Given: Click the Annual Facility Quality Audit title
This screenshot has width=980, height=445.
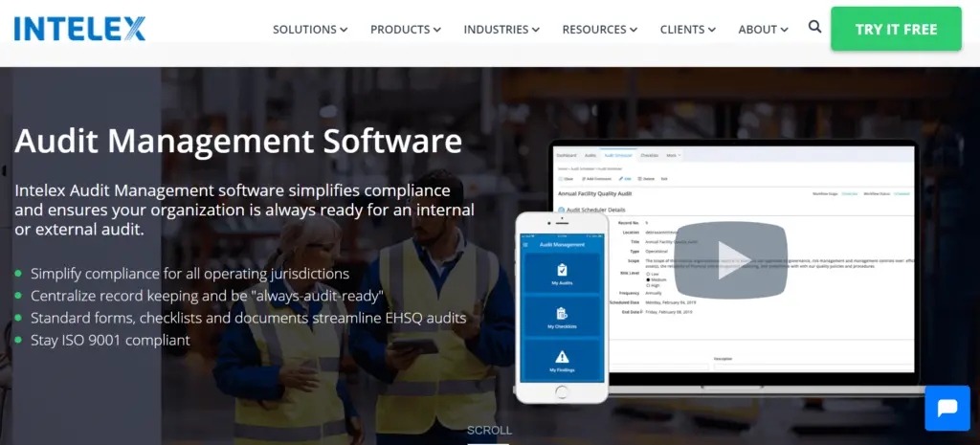Looking at the screenshot, I should coord(594,193).
